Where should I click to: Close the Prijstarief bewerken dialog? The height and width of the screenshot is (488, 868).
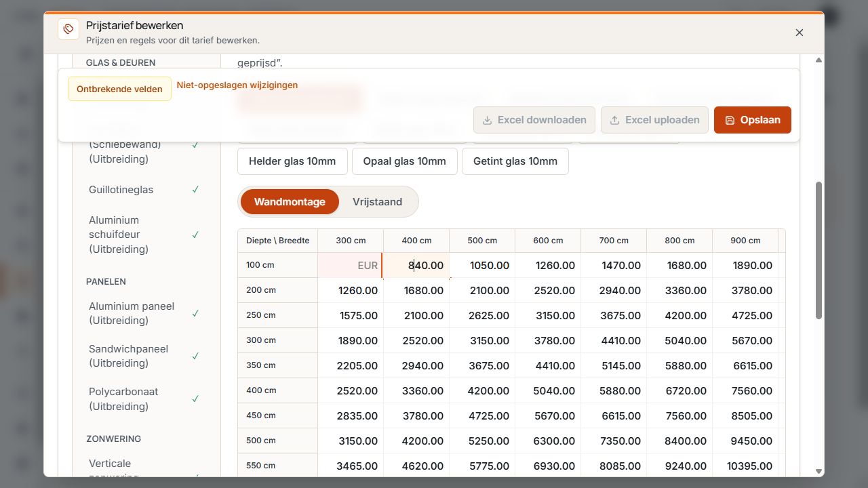click(x=800, y=33)
